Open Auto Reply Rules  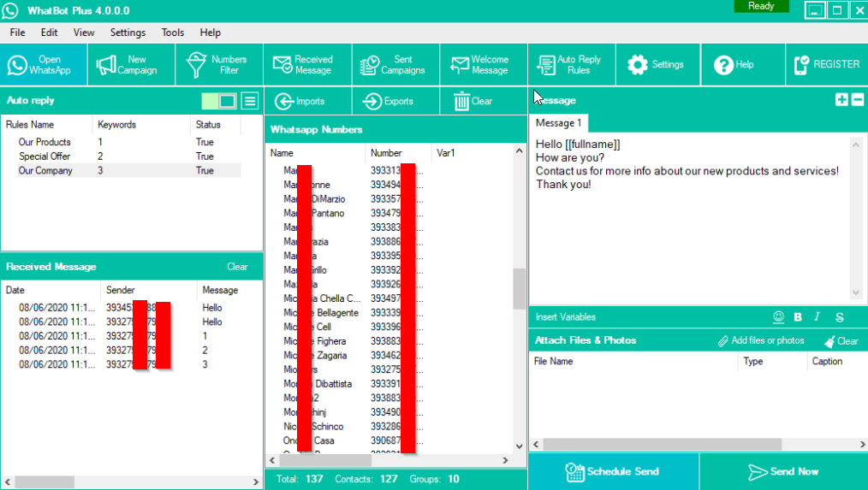571,65
